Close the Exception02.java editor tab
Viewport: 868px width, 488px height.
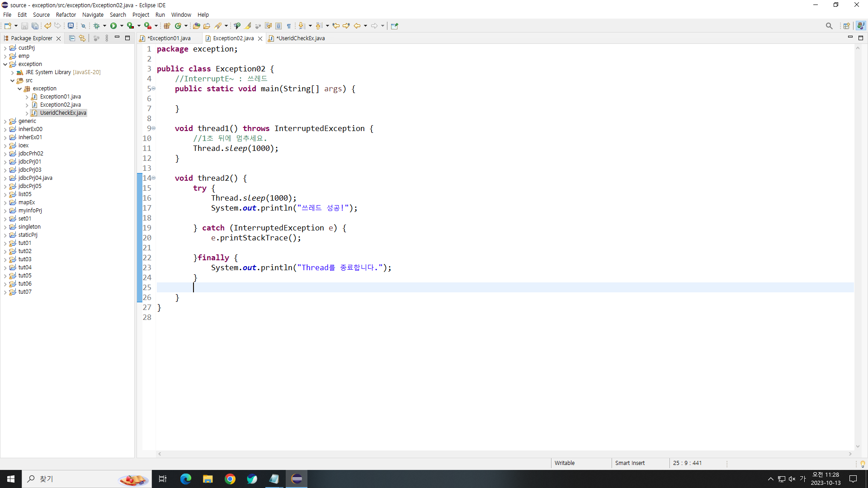point(260,38)
